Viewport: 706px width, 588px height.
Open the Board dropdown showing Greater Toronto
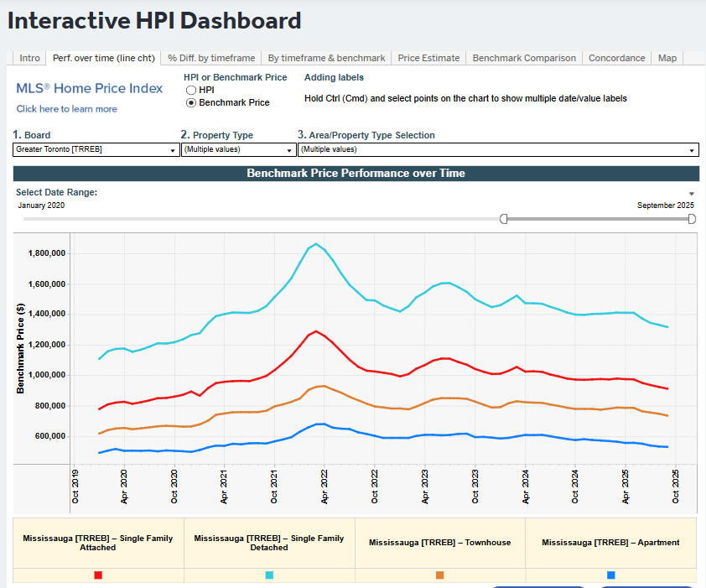click(96, 150)
